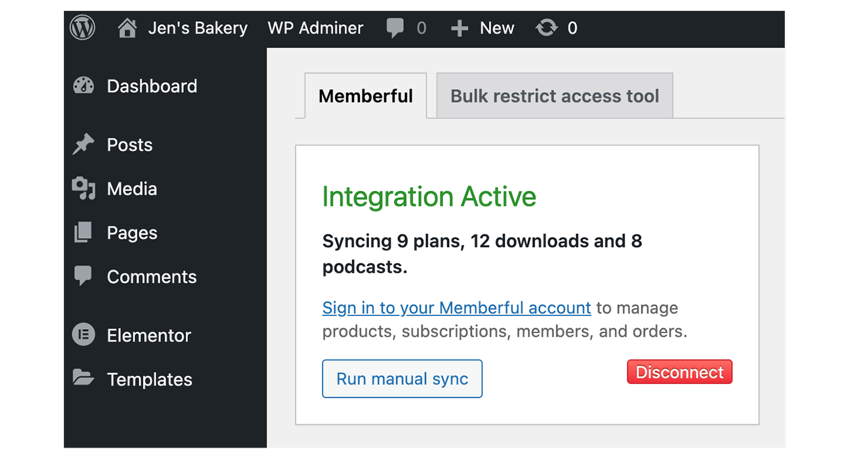Click the Pages sidebar icon
Image resolution: width=868 pixels, height=463 pixels.
[x=83, y=233]
